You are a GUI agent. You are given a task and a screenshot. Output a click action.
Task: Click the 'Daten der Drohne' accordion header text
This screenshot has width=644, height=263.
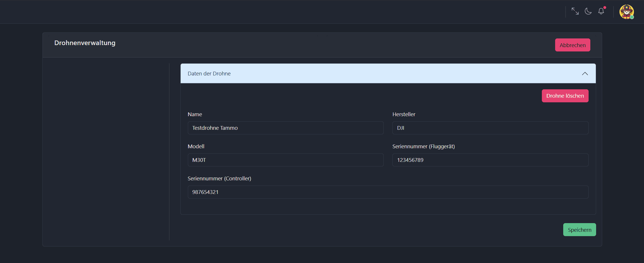[x=209, y=74]
